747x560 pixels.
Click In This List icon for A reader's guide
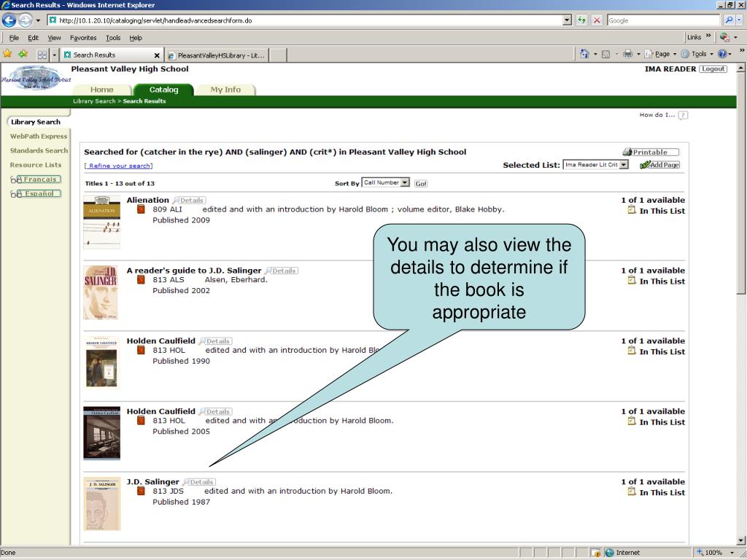click(632, 281)
